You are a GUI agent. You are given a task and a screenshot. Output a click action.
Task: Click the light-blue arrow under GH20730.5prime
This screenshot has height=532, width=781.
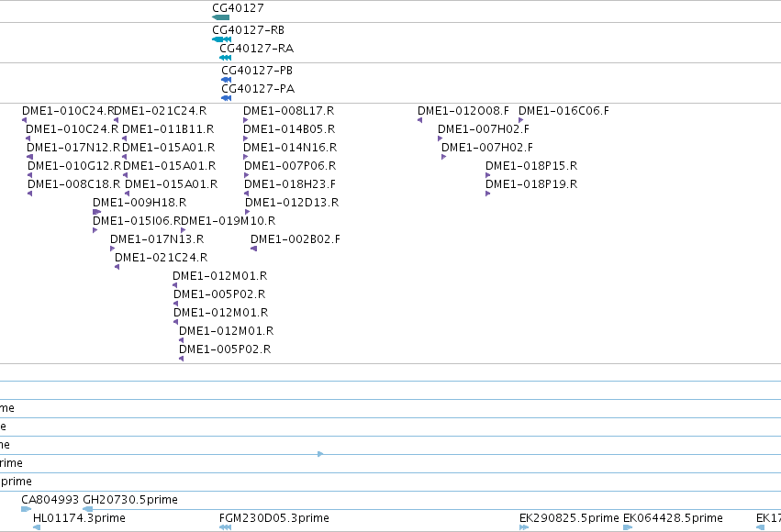click(88, 509)
